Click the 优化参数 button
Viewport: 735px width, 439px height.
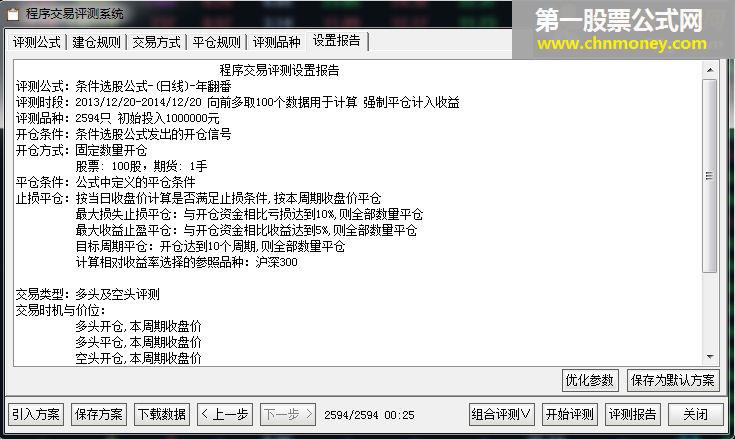click(590, 380)
